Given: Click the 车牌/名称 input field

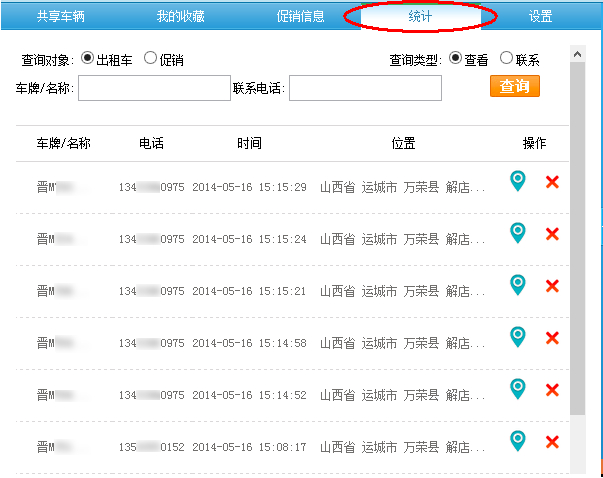Looking at the screenshot, I should pos(154,88).
